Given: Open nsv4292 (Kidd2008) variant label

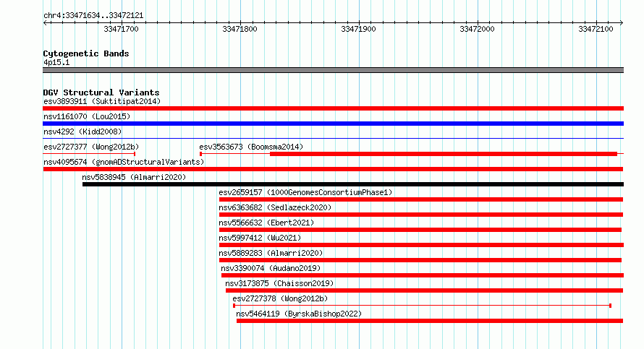Looking at the screenshot, I should point(82,132).
